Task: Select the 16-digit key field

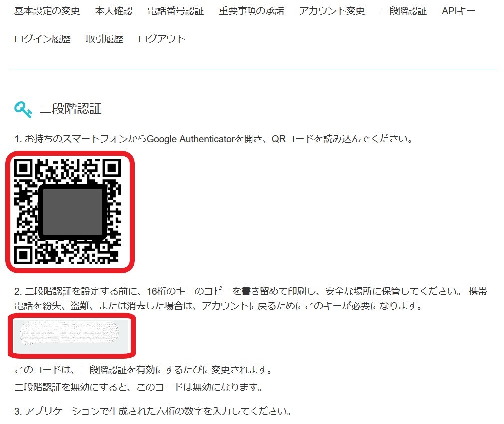Action: pos(71,335)
